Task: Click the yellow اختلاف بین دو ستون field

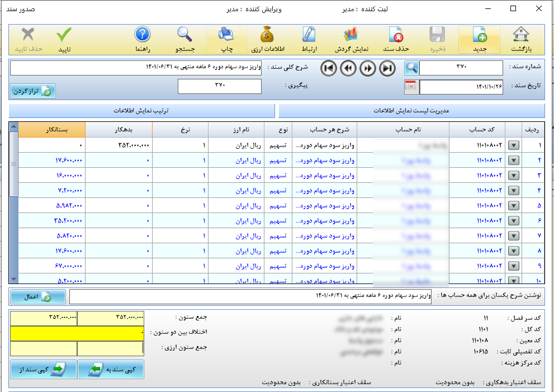Action: click(77, 333)
